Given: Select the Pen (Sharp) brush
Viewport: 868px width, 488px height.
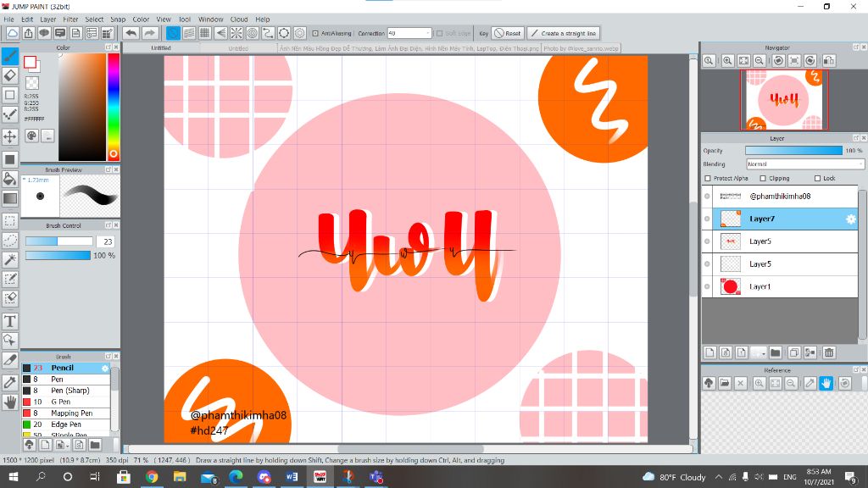Looking at the screenshot, I should coord(66,391).
